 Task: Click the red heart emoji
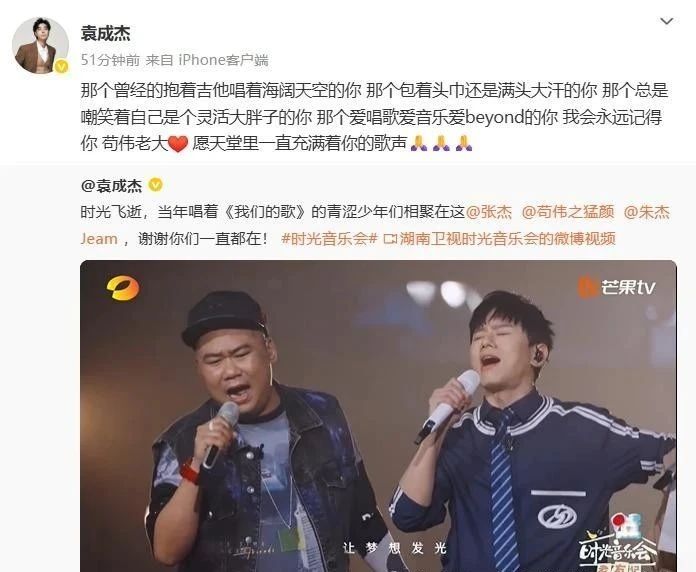tap(178, 144)
